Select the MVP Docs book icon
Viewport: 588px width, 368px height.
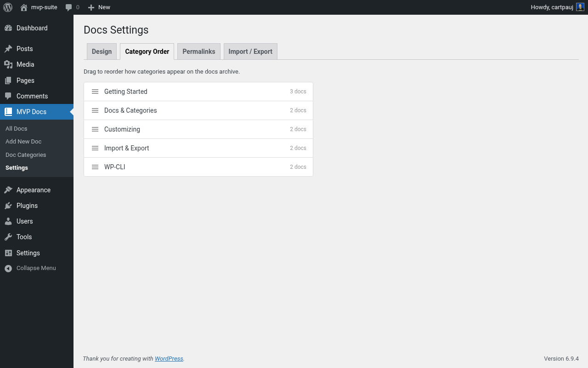point(9,111)
